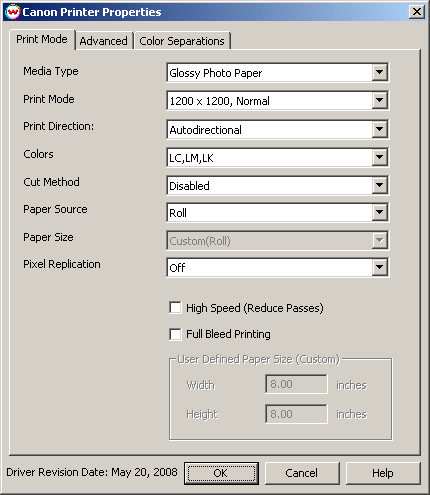Enable Full Bleed Printing checkbox
Viewport: 430px width, 495px height.
[175, 334]
